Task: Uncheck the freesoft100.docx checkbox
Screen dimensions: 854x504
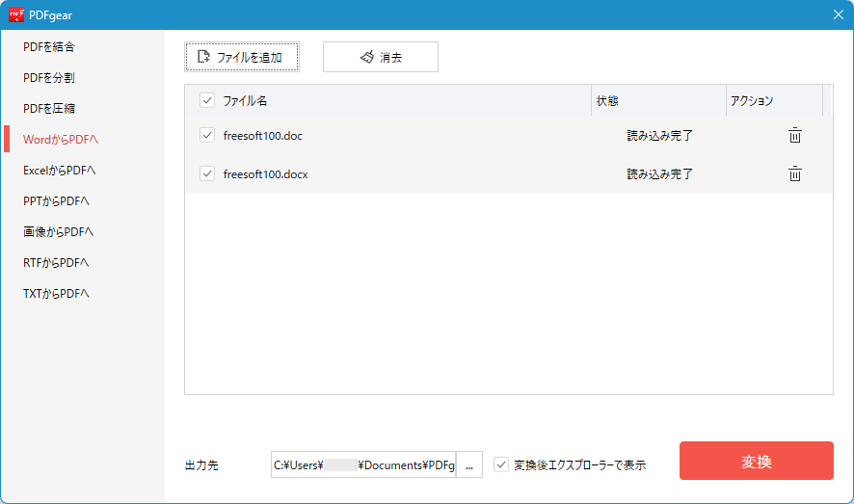Action: (x=207, y=173)
